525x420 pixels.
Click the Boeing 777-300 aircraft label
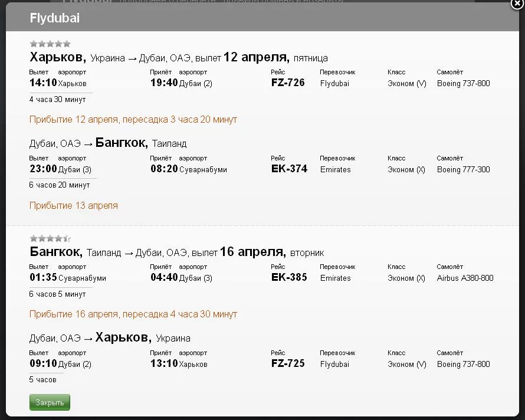point(464,169)
